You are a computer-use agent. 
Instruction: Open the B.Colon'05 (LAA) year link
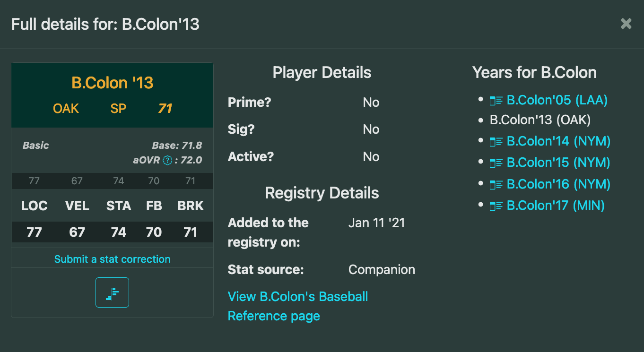557,100
